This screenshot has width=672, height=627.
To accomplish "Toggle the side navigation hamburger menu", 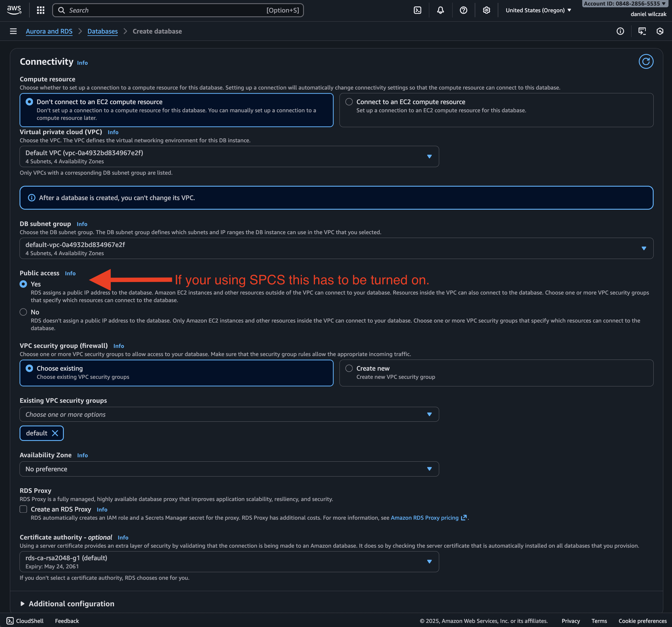I will click(13, 31).
